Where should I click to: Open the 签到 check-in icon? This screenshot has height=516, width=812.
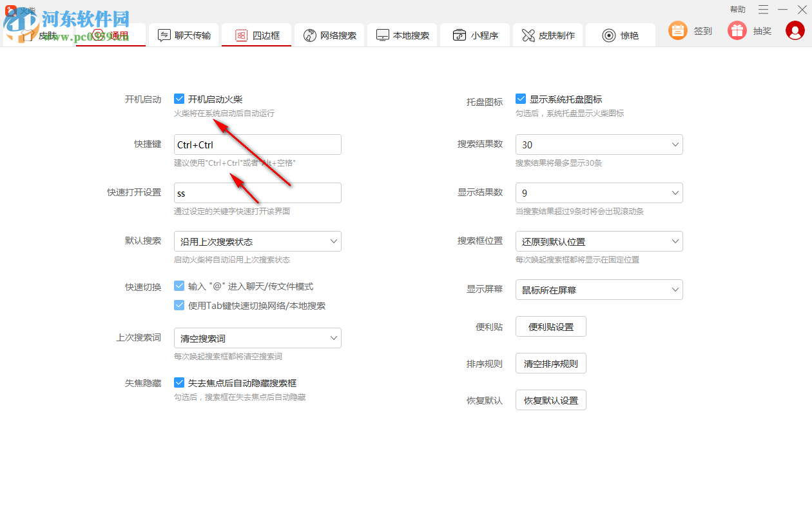tap(677, 30)
